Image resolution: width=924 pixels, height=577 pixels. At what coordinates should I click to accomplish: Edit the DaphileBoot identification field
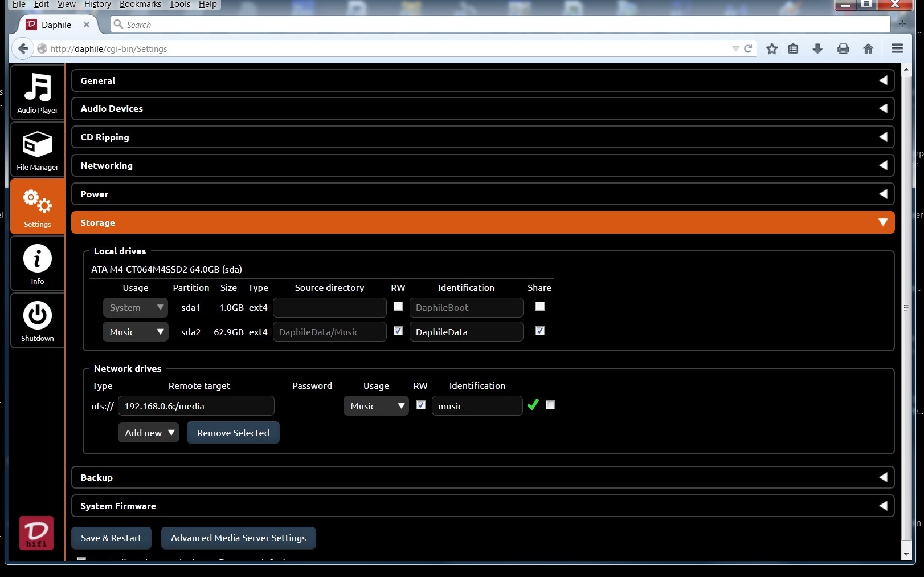[466, 307]
